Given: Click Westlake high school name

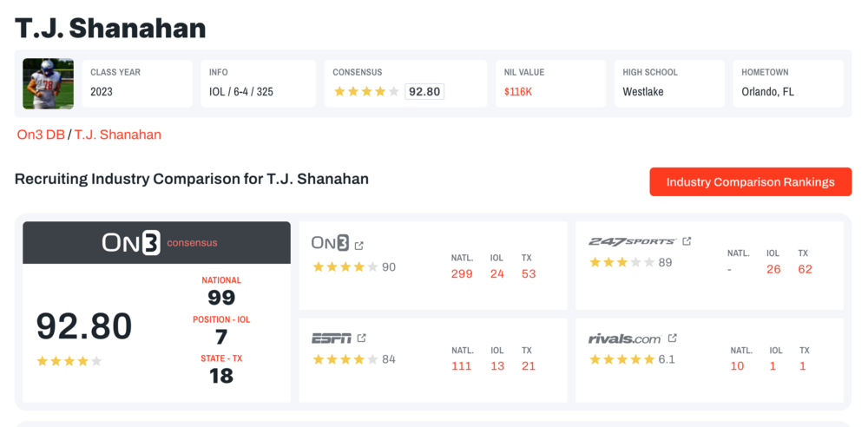Looking at the screenshot, I should 643,91.
